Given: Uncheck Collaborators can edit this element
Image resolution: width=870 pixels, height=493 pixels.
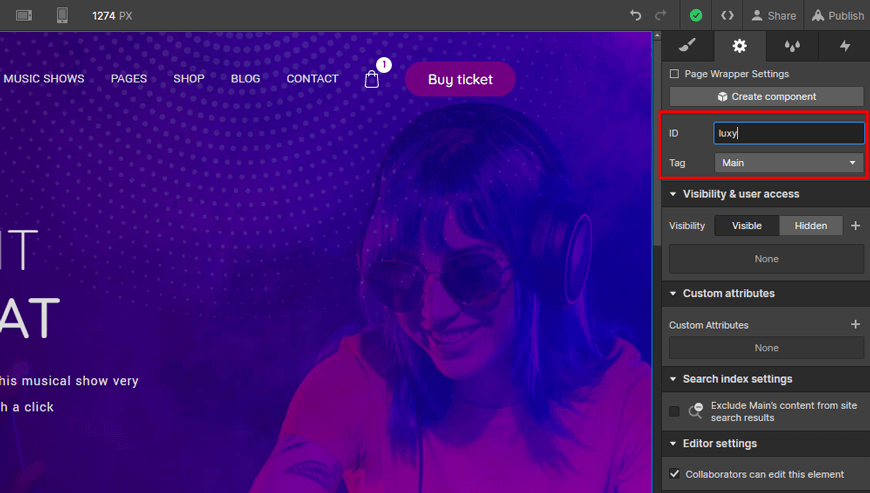Looking at the screenshot, I should tap(674, 474).
